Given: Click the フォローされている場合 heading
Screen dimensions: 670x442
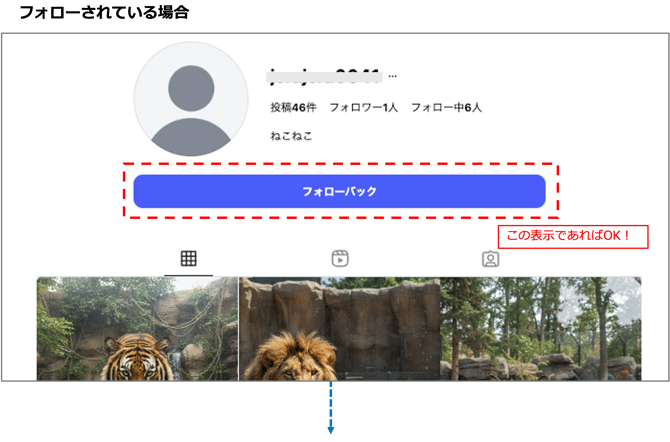Looking at the screenshot, I should (x=103, y=13).
